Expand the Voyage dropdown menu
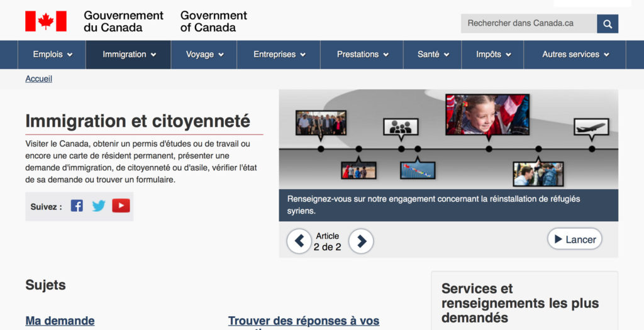 pos(205,55)
